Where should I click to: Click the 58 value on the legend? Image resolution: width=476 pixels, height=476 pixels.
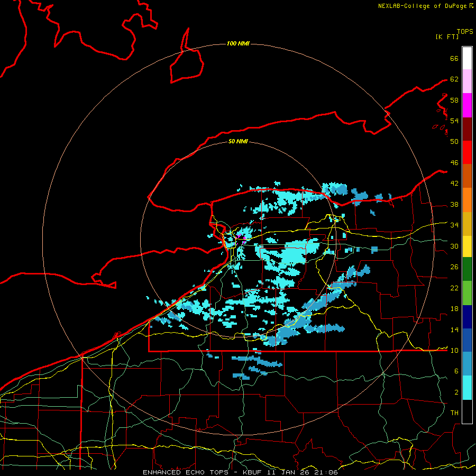(x=454, y=100)
